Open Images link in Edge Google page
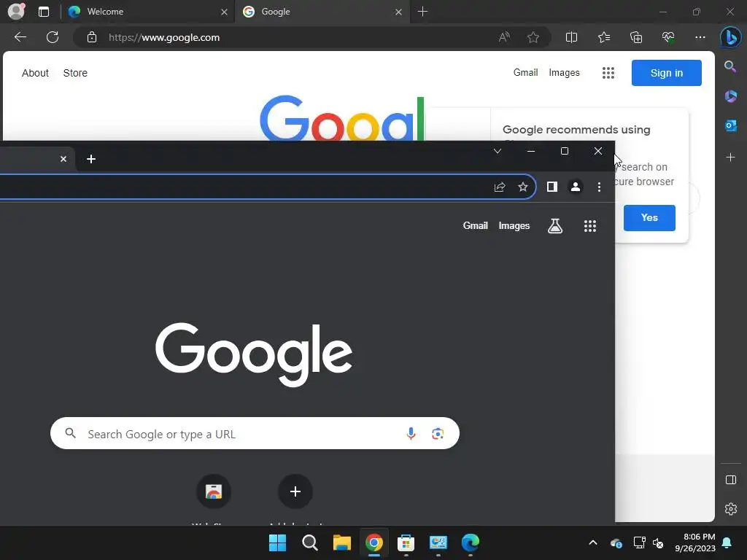 click(564, 72)
